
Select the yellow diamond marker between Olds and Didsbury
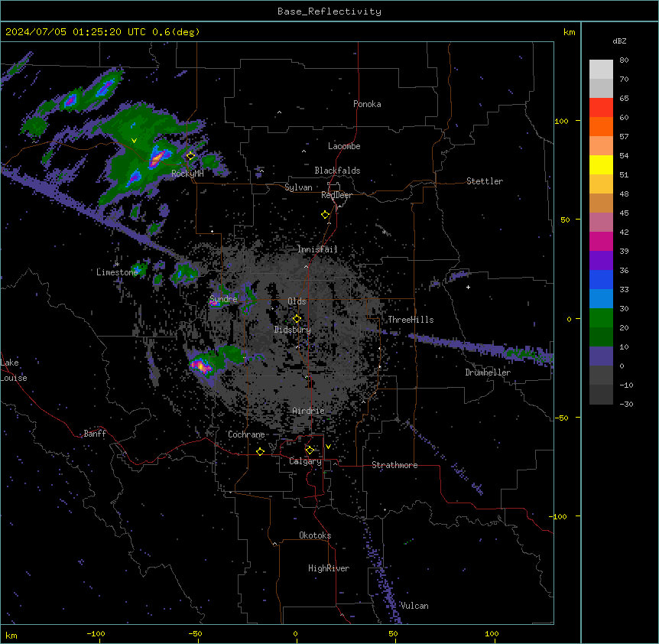tap(297, 319)
